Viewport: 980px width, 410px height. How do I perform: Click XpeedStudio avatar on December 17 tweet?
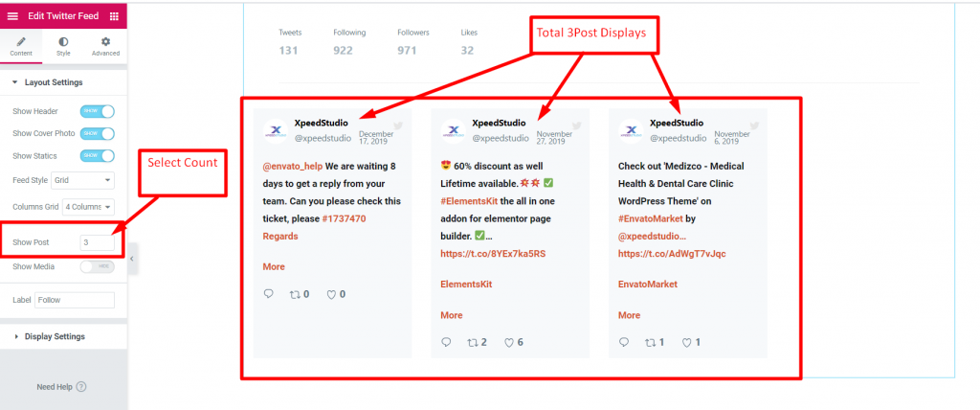[276, 130]
